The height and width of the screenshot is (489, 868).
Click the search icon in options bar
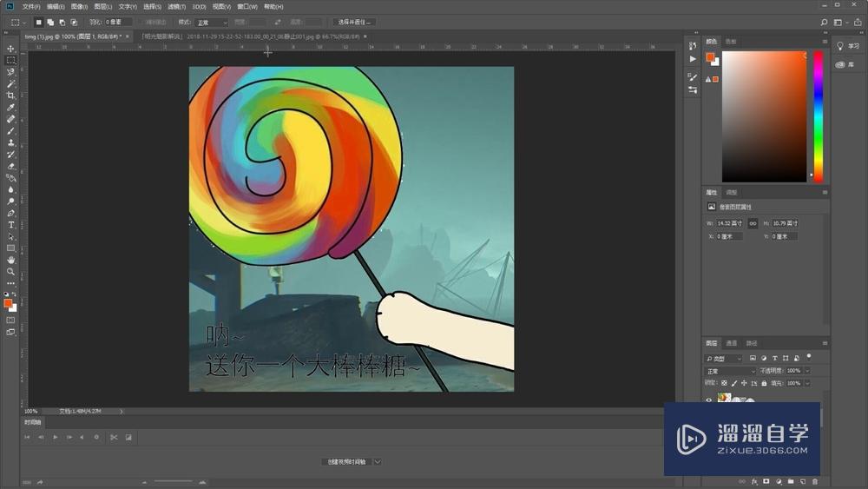[824, 22]
